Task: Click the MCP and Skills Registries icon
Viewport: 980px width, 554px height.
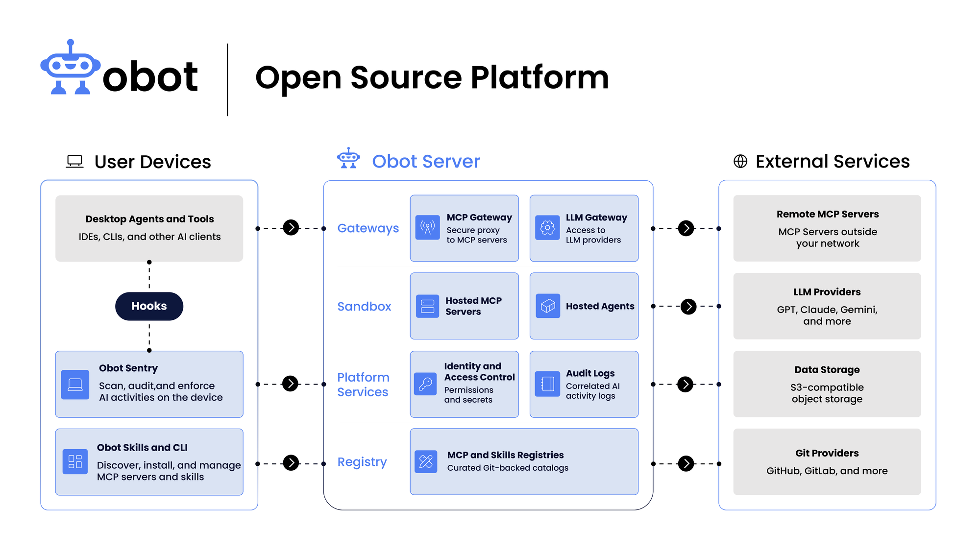Action: tap(426, 461)
